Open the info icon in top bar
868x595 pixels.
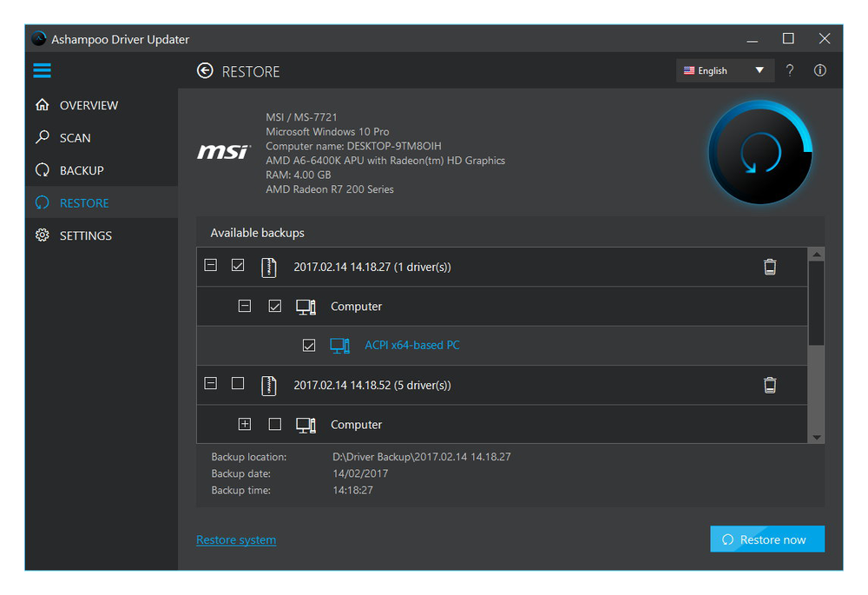tap(820, 70)
